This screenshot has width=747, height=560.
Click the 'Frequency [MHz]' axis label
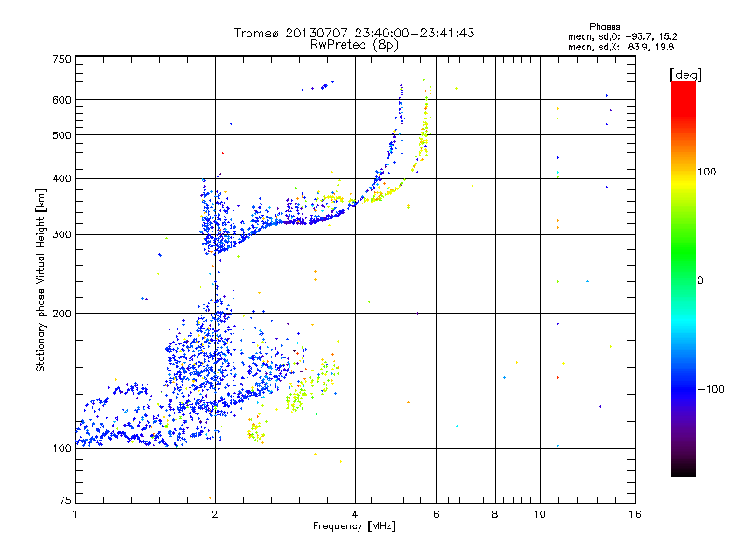click(x=354, y=526)
